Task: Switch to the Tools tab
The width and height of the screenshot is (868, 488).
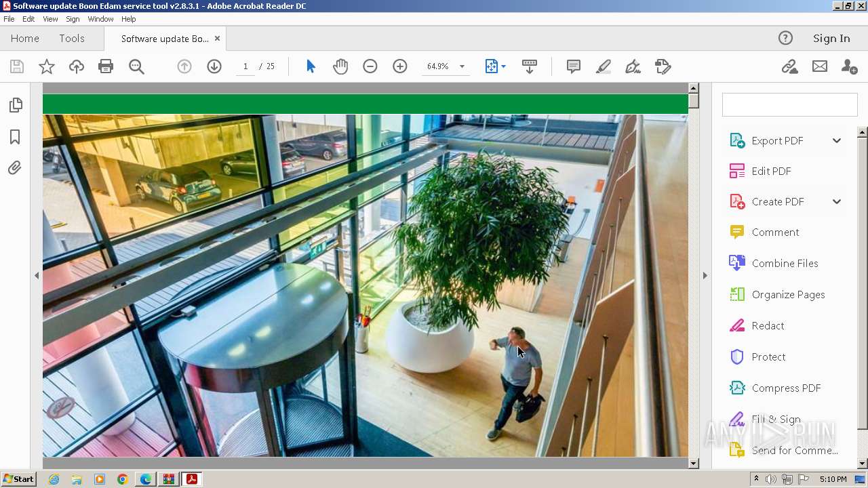Action: pyautogui.click(x=72, y=39)
